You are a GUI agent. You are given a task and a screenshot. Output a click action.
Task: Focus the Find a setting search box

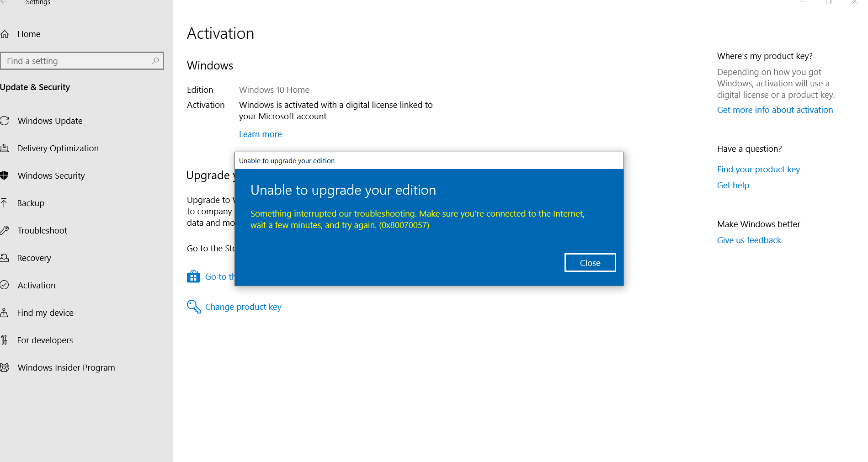[x=82, y=61]
